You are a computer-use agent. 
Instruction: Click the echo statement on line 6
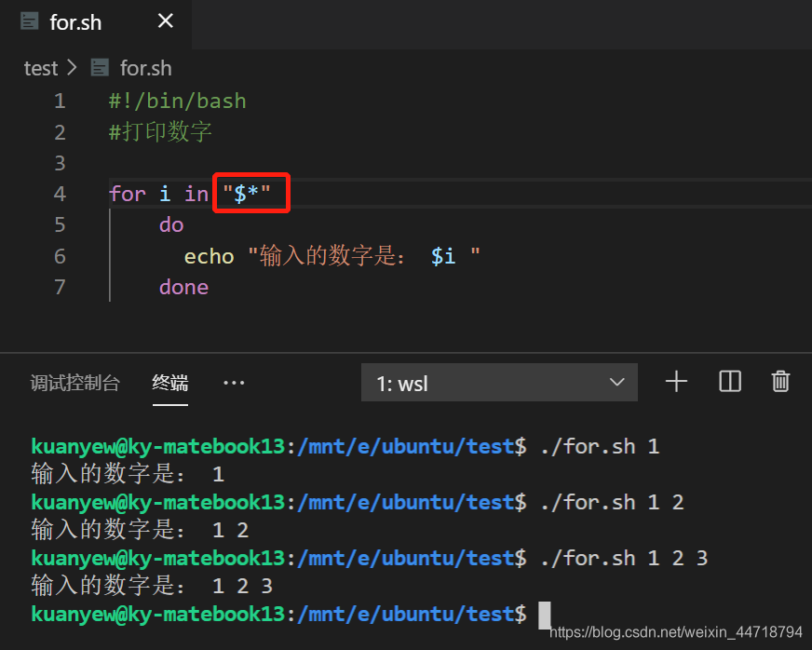209,255
